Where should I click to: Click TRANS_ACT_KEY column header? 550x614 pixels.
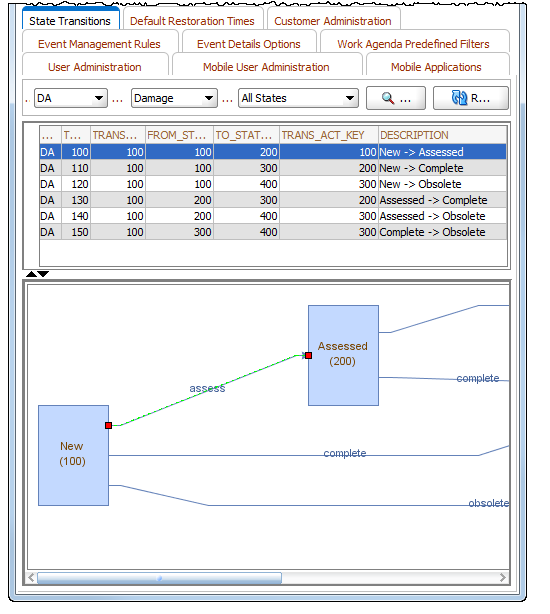pos(329,135)
